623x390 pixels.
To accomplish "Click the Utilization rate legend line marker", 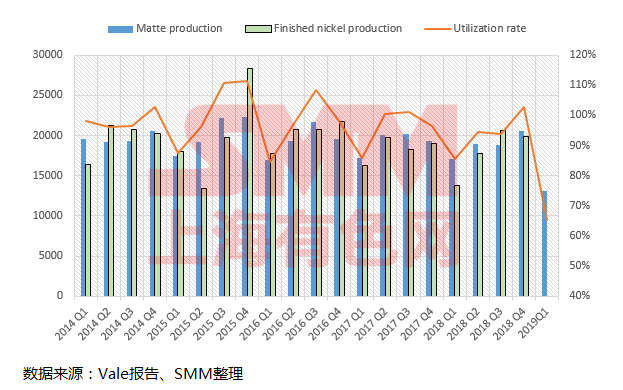I will point(438,29).
